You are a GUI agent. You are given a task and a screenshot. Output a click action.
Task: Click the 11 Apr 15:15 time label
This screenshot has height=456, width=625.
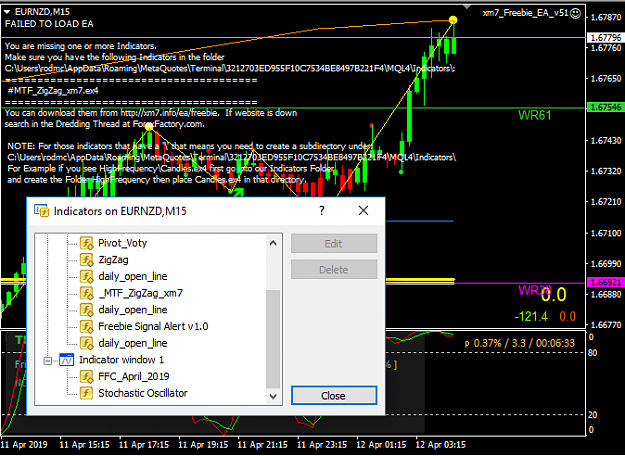click(85, 444)
